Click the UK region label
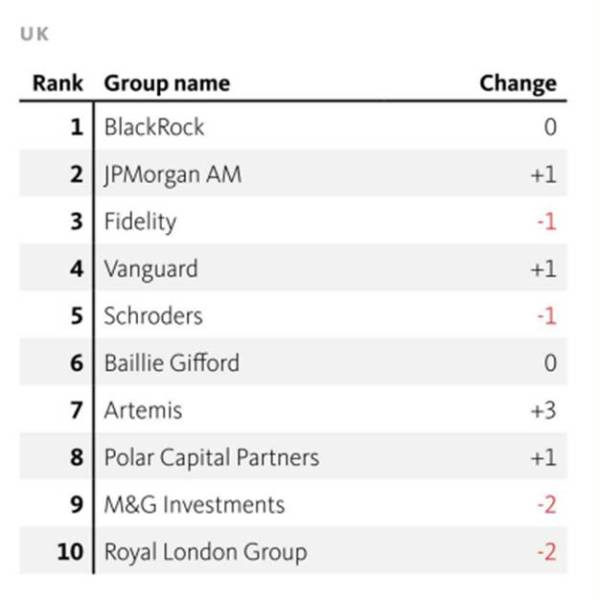599x600 pixels. click(34, 34)
